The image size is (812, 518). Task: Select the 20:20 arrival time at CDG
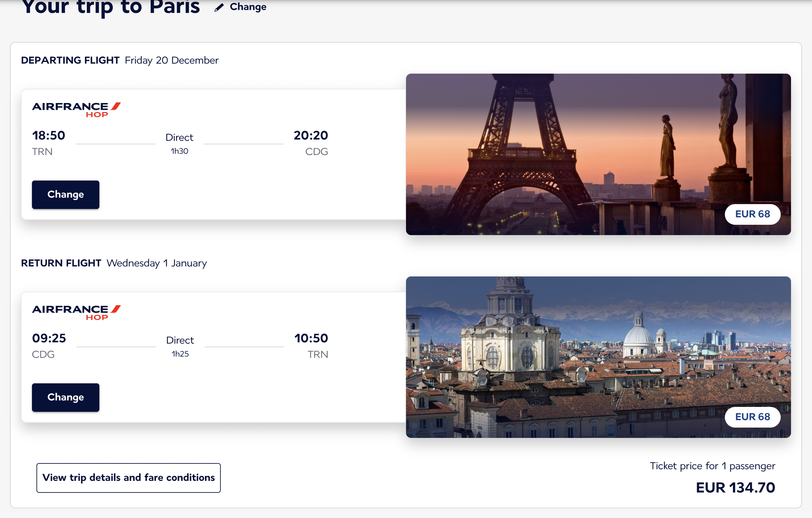[x=310, y=135]
